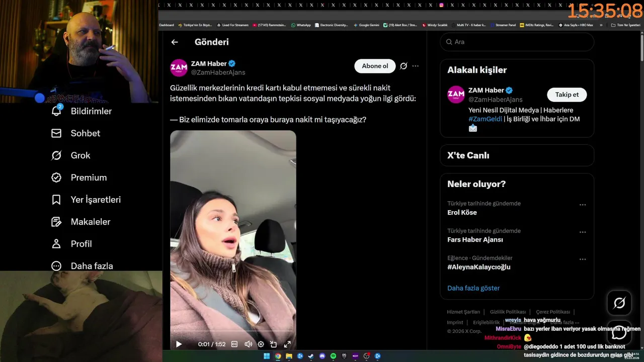Open video playback settings gear
644x362 pixels.
(261, 344)
